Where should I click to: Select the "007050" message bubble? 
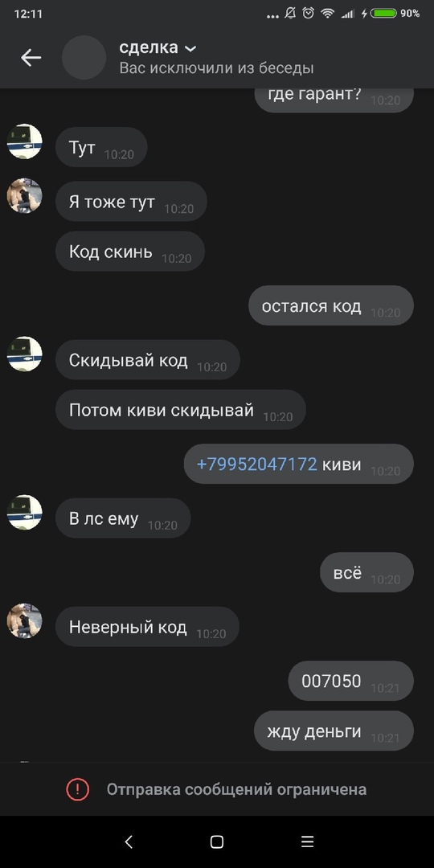tap(351, 681)
